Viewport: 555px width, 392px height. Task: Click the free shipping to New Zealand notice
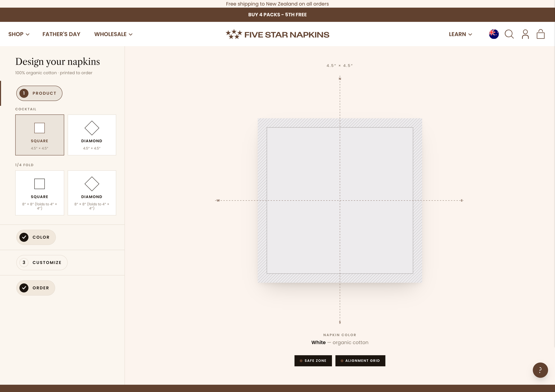[277, 4]
